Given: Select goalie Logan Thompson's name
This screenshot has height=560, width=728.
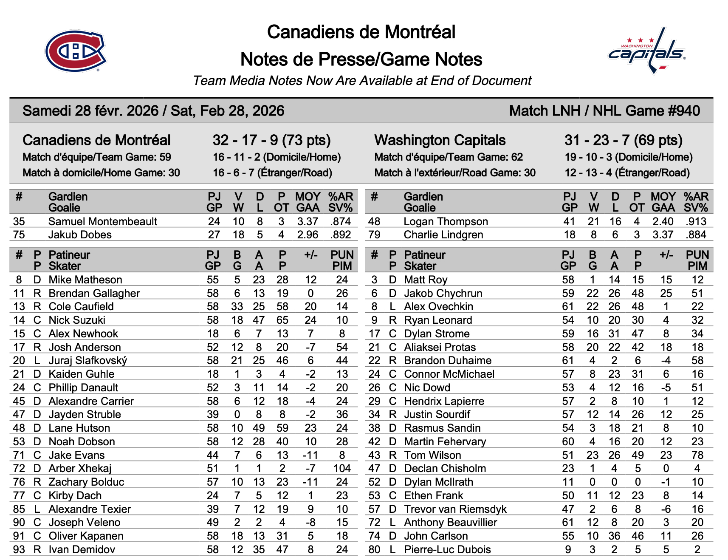Looking at the screenshot, I should (446, 221).
